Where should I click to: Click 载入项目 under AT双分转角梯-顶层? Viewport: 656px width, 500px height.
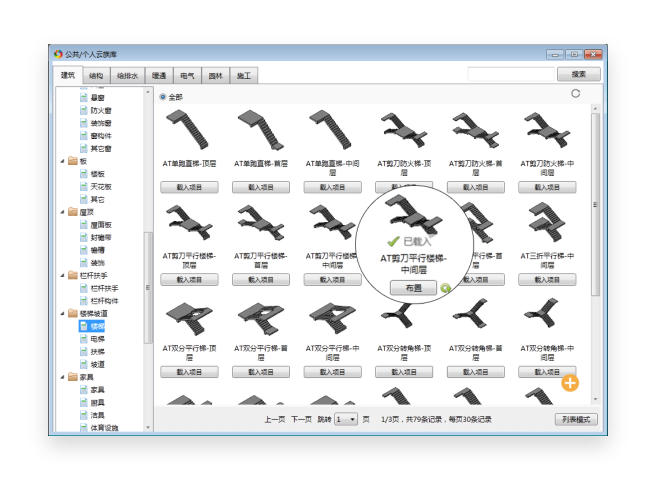click(x=404, y=372)
